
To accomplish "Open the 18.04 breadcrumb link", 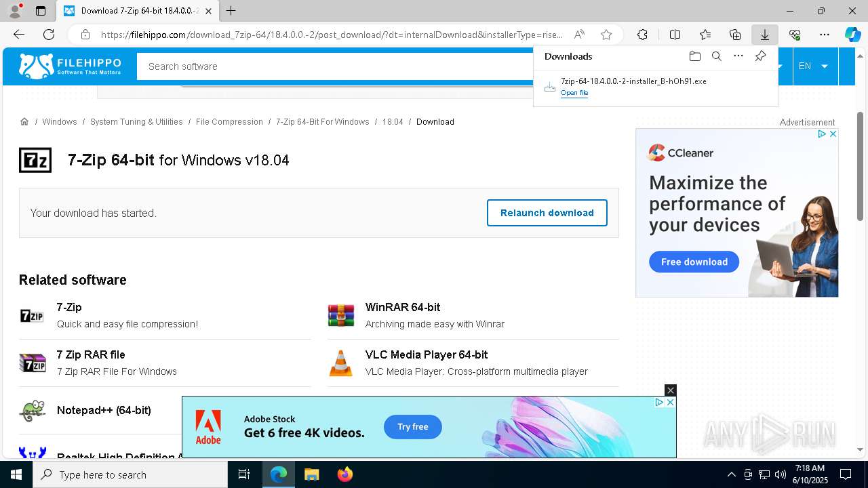I will [393, 122].
